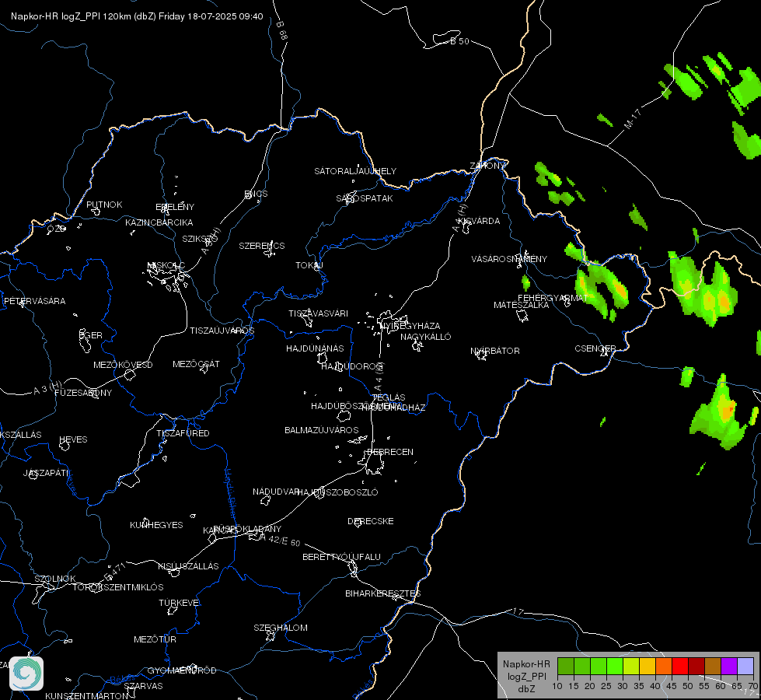Click the 'E471' road label
761x700 pixels.
coord(115,572)
